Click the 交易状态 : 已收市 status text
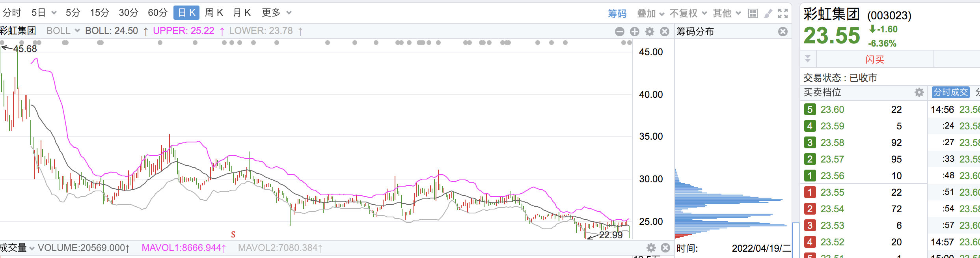This screenshot has height=258, width=980. coord(840,78)
